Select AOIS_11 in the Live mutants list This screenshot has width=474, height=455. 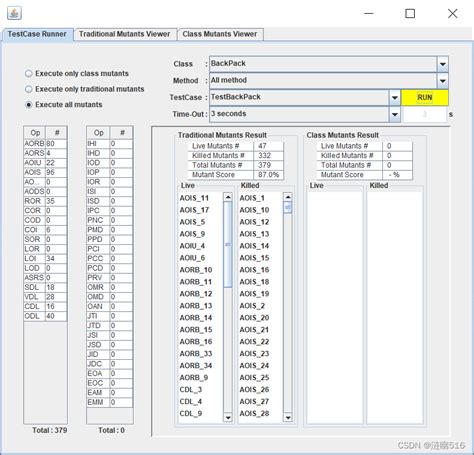click(194, 198)
